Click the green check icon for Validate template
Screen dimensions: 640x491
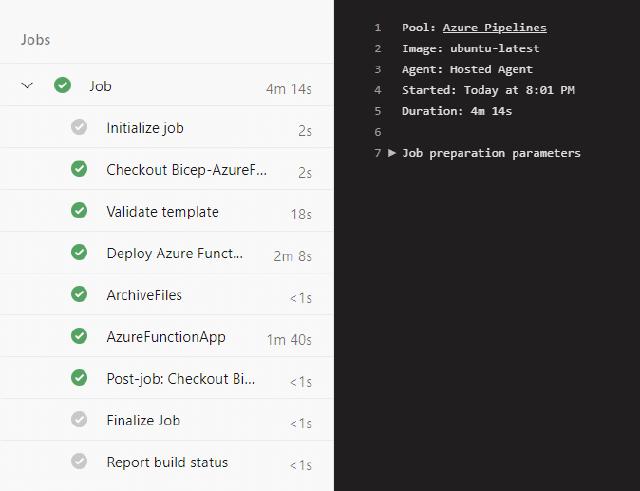79,211
